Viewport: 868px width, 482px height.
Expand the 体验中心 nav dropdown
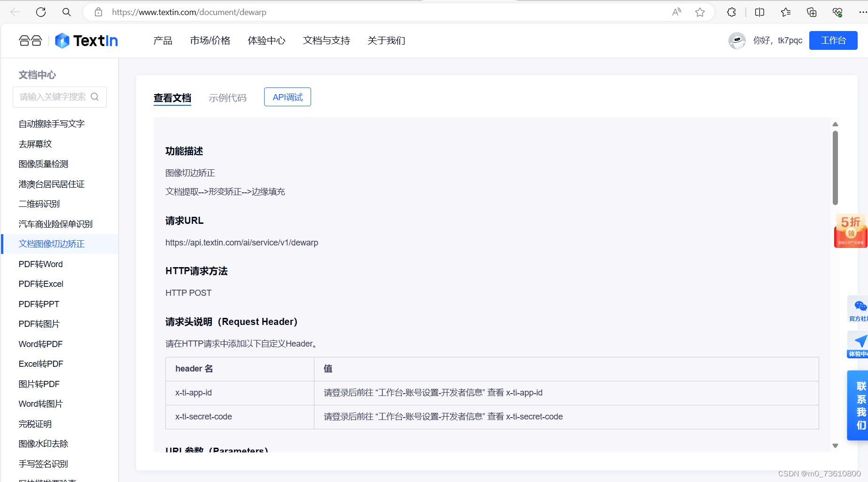point(266,41)
